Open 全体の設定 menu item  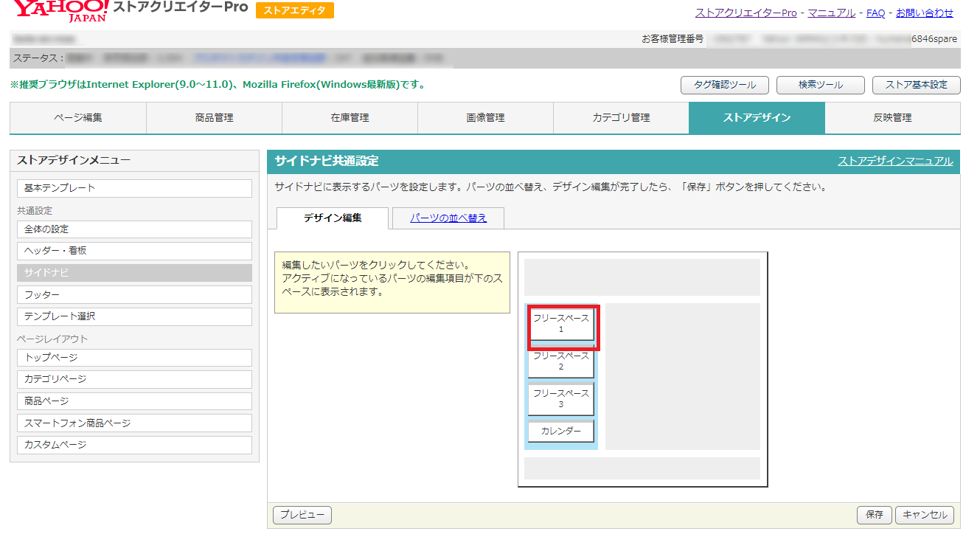[x=134, y=229]
